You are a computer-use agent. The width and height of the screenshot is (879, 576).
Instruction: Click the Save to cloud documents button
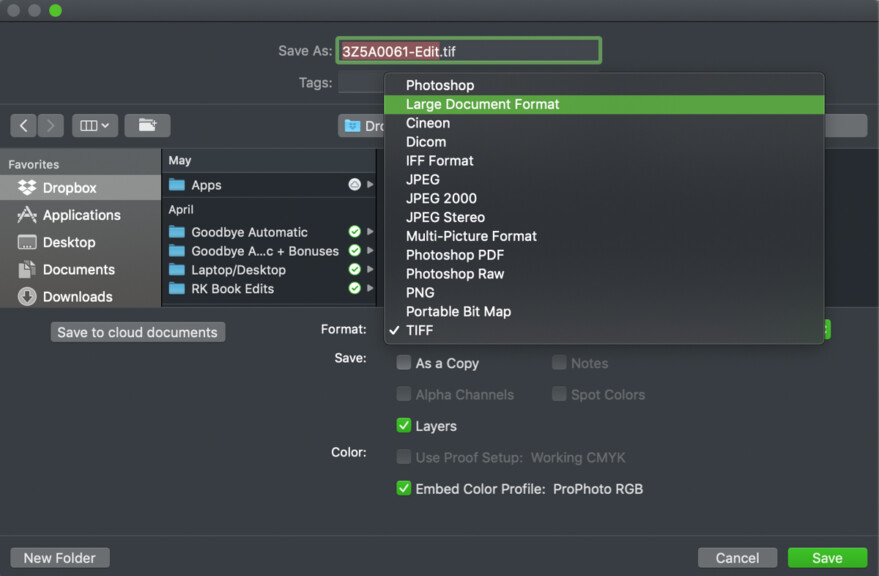[137, 332]
